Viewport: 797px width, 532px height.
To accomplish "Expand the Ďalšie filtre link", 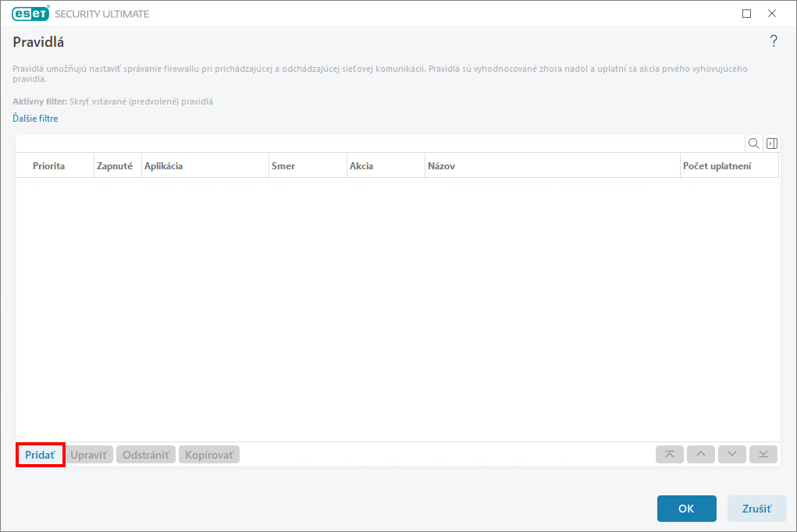I will [35, 119].
